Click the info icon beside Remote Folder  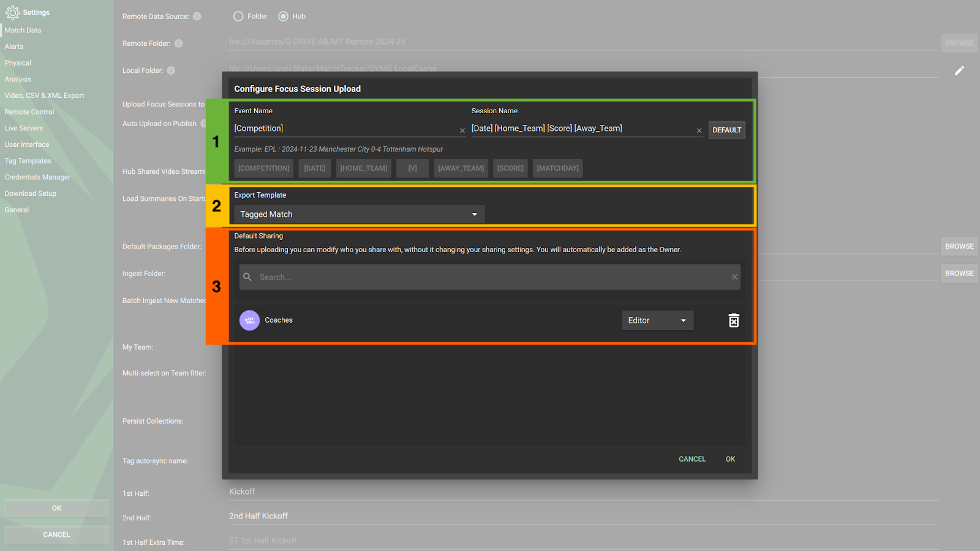tap(178, 43)
